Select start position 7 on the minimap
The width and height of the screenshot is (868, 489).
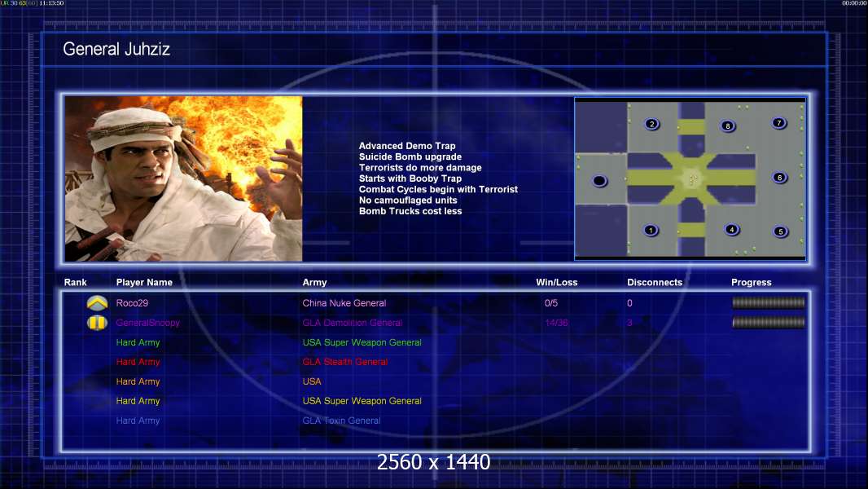click(x=779, y=123)
